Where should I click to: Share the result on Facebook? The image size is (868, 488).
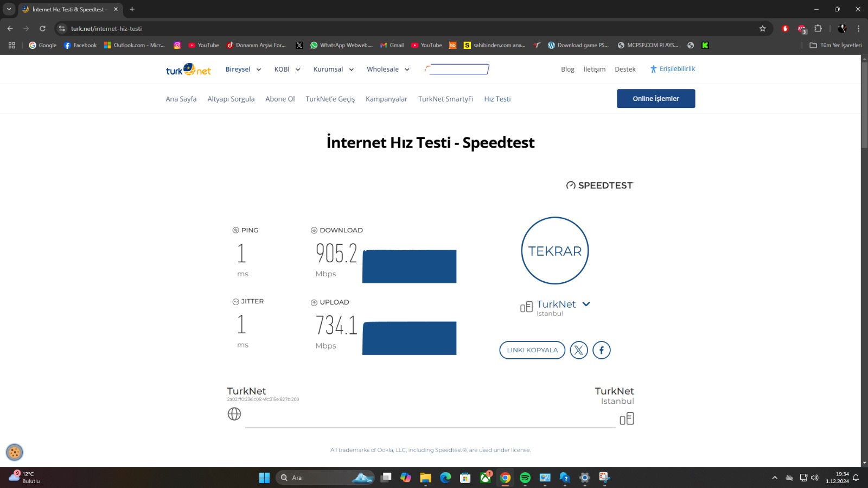[x=602, y=350]
